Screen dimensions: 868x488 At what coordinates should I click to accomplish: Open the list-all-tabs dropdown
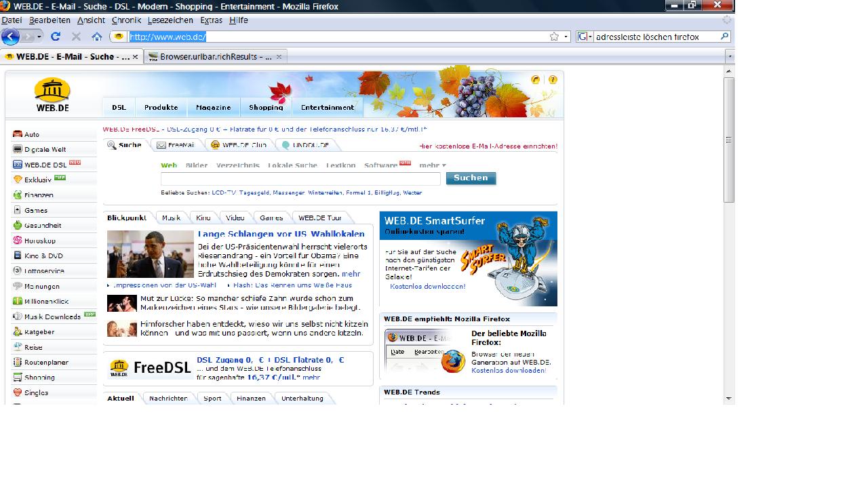pyautogui.click(x=729, y=57)
